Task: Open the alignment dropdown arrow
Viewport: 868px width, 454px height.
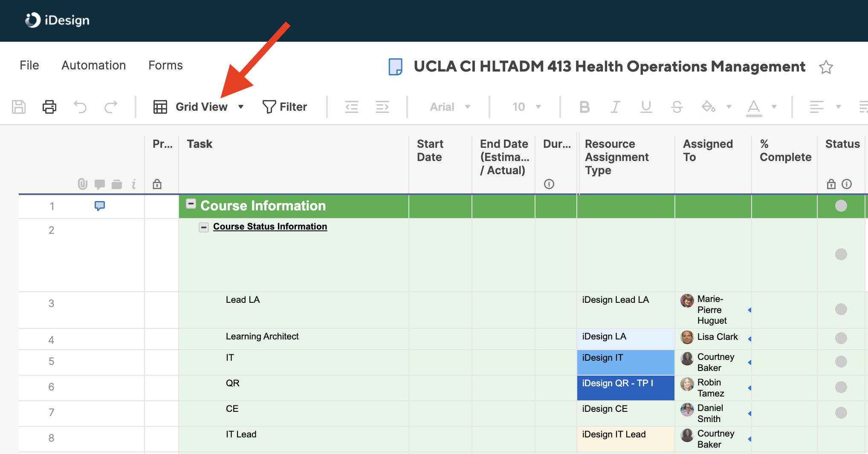Action: (x=838, y=107)
